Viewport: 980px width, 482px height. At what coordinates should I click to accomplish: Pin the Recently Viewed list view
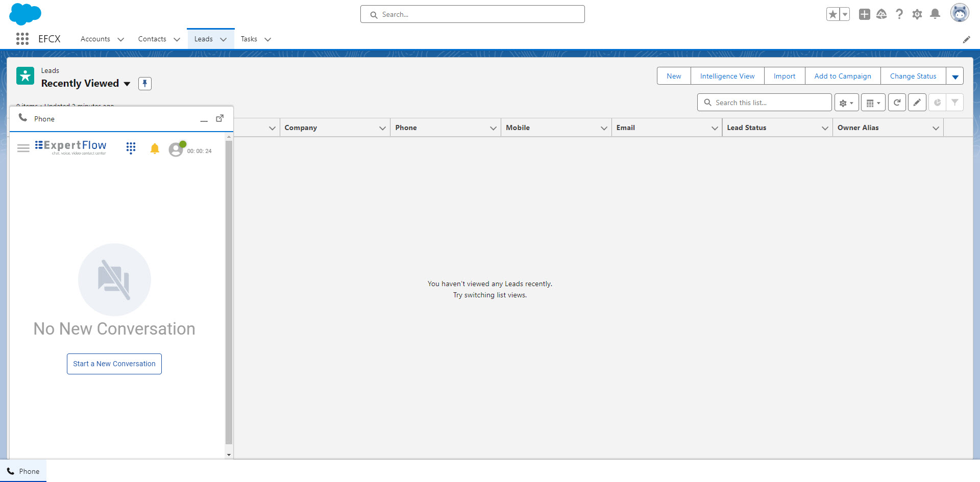tap(145, 84)
